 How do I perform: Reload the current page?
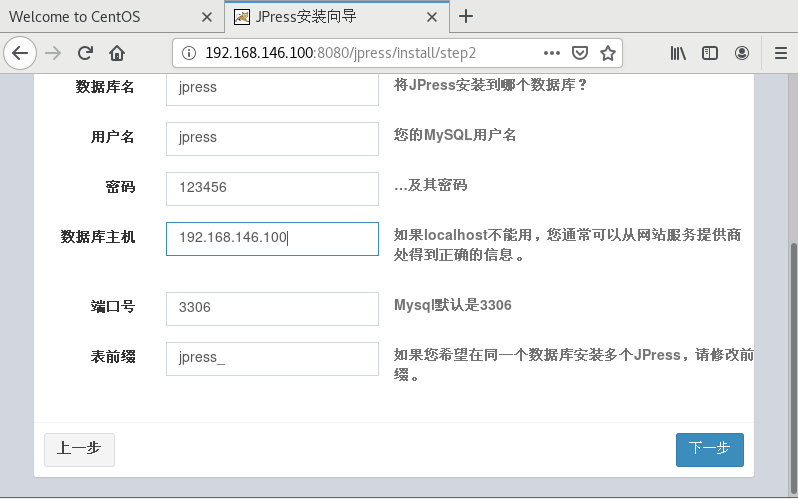tap(85, 53)
